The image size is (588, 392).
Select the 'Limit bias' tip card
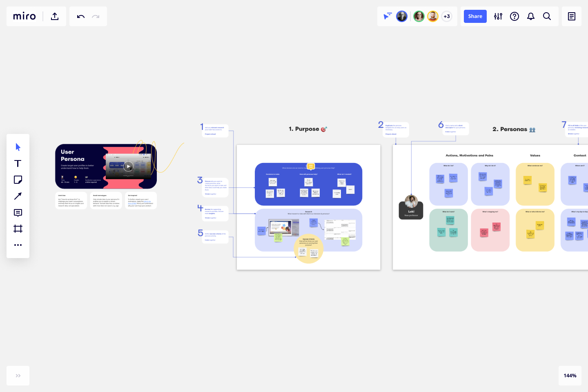(71, 200)
